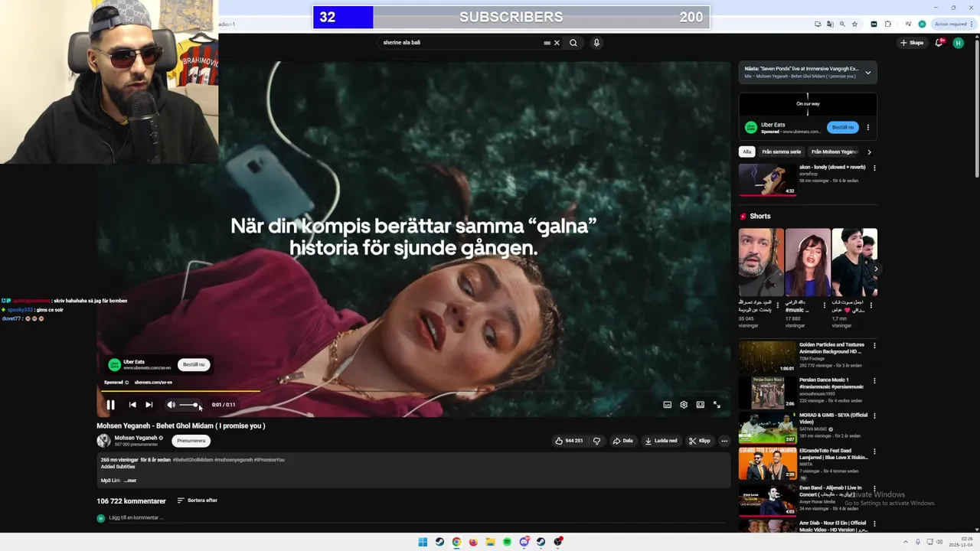Select the Alla filter chip
The width and height of the screenshot is (980, 551).
747,152
